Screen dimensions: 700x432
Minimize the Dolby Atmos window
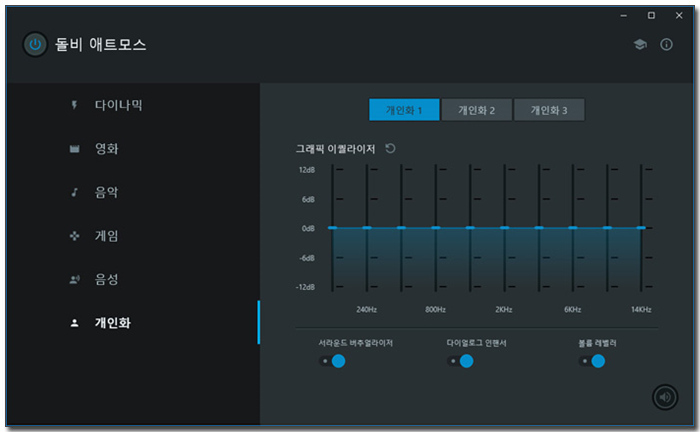[624, 16]
